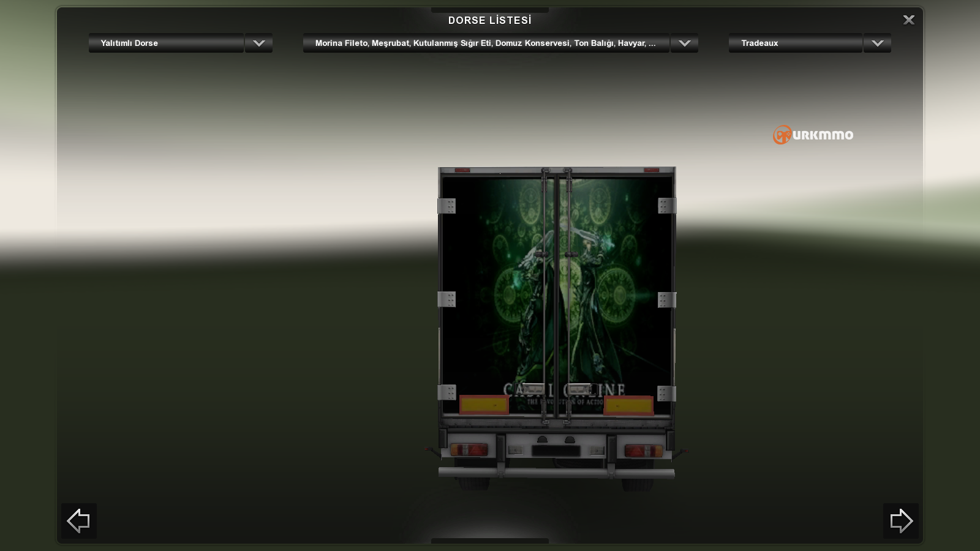
Task: Close the Dorse Listesi window
Action: tap(909, 20)
